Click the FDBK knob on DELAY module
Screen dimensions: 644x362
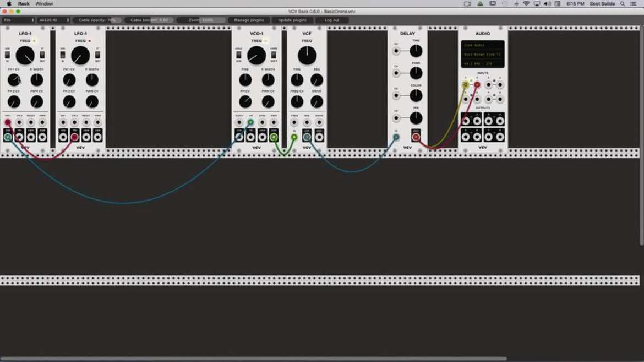coord(416,73)
